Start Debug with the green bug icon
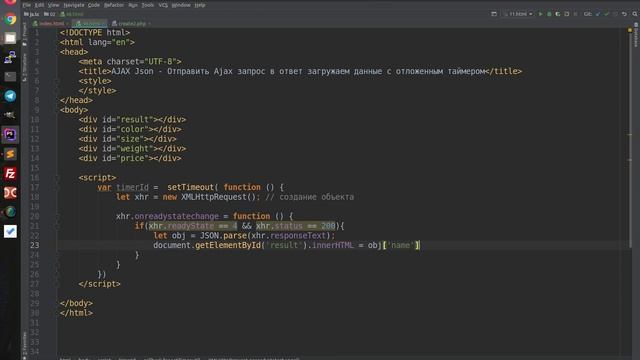 [549, 14]
